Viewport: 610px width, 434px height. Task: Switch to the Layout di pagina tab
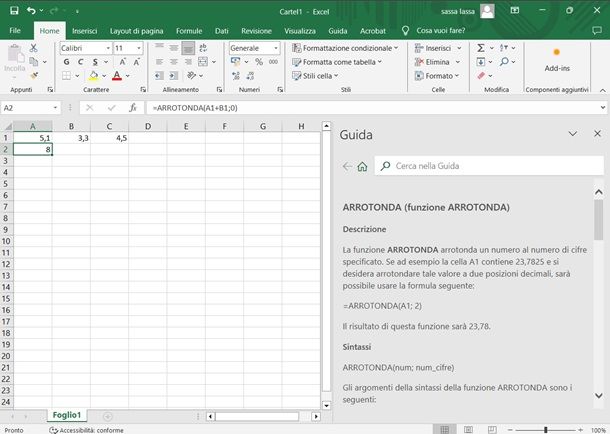coord(136,31)
